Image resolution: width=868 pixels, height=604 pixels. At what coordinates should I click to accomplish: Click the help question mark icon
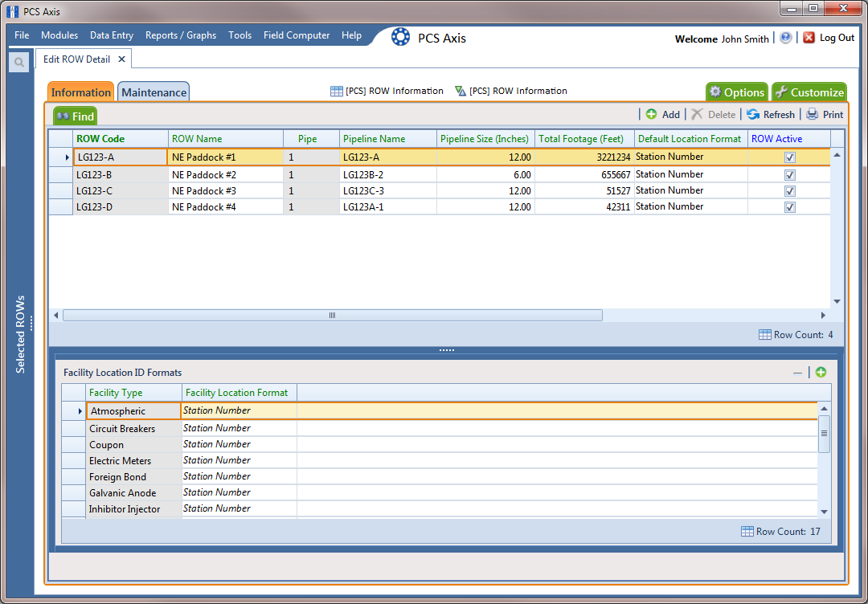pos(785,38)
